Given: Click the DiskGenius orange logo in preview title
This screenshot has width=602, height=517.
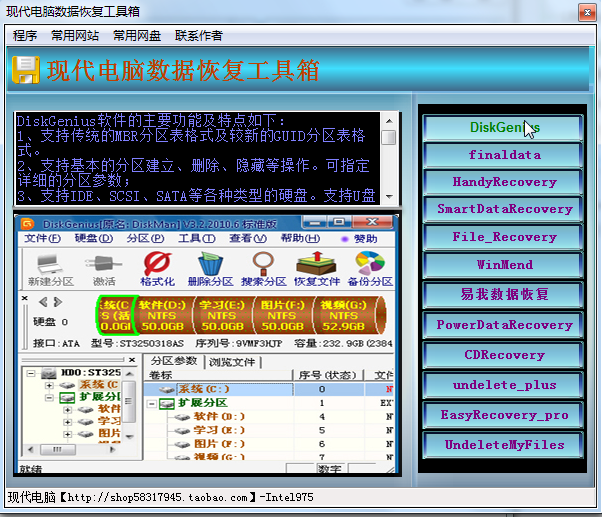Looking at the screenshot, I should (27, 223).
